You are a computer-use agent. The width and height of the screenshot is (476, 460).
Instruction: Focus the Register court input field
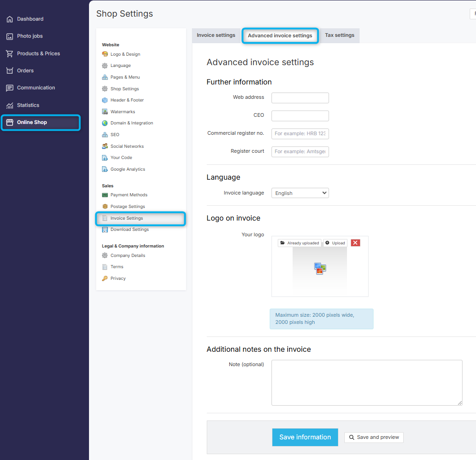300,152
